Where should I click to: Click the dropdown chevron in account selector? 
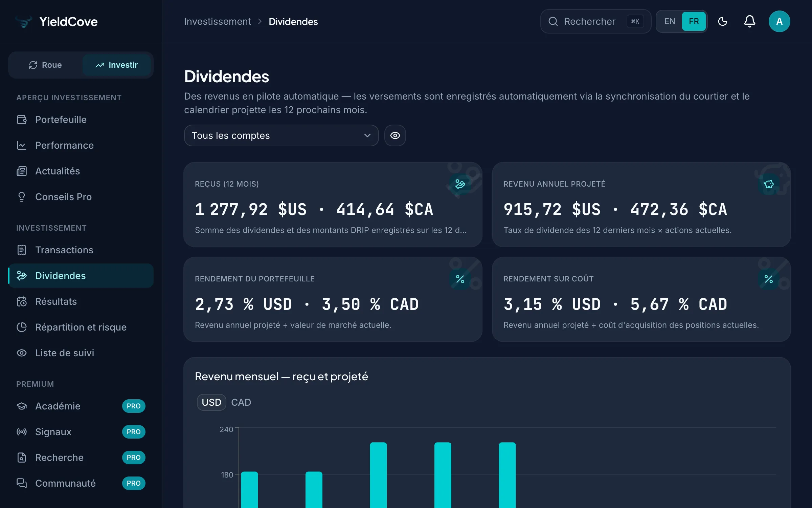pos(367,135)
